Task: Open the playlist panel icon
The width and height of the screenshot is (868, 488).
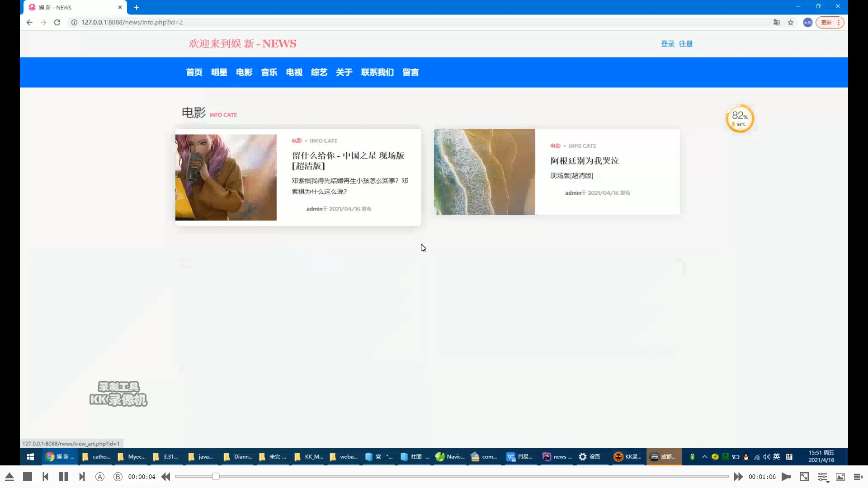Action: [858, 477]
